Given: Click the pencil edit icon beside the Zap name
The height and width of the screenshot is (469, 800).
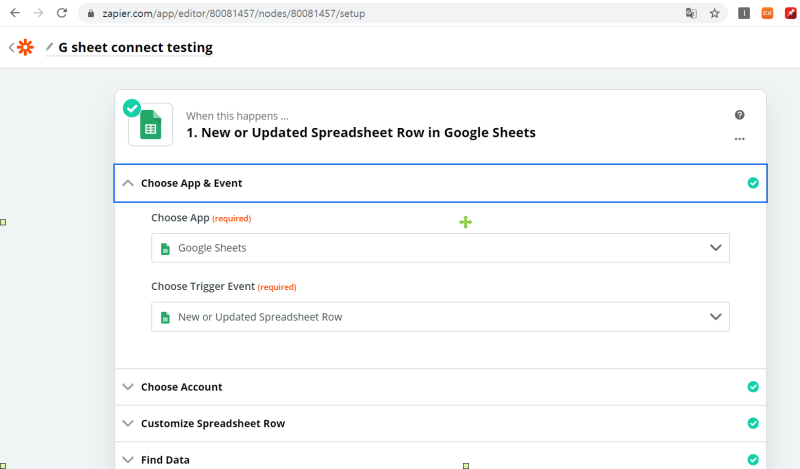Looking at the screenshot, I should click(49, 47).
